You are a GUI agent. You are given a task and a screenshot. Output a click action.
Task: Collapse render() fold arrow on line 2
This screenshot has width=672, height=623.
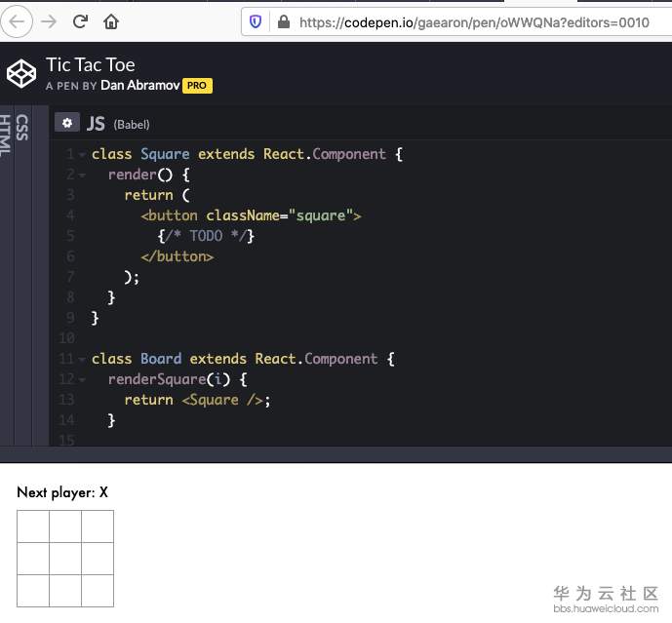click(82, 175)
